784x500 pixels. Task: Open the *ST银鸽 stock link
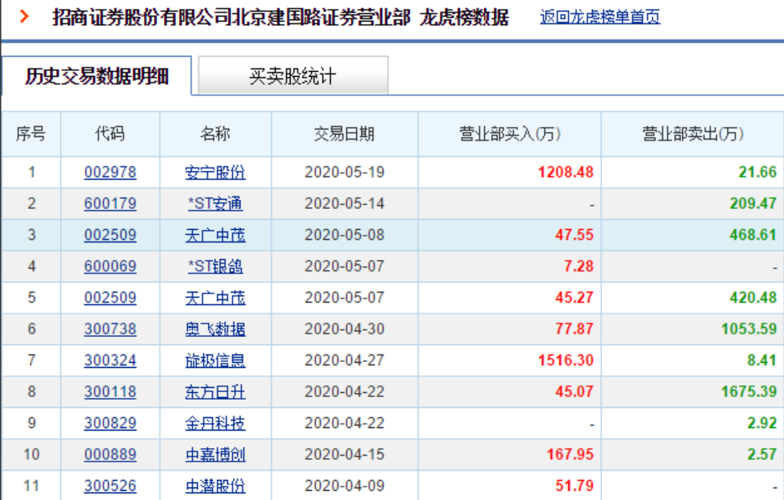(x=215, y=266)
